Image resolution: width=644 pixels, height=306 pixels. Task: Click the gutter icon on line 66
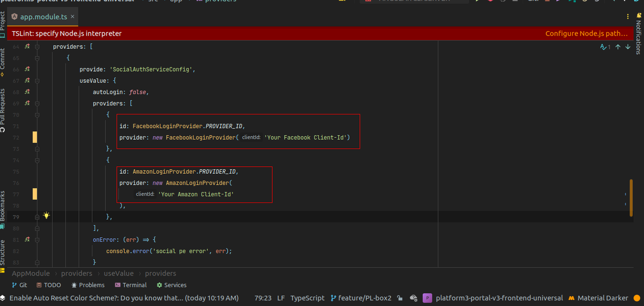coord(28,69)
